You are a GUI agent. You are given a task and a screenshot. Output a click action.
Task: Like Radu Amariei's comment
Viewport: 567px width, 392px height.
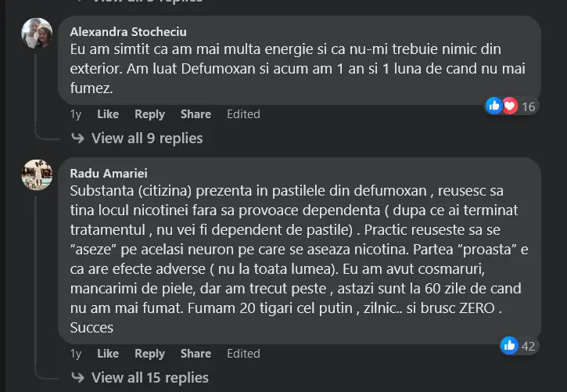pos(107,354)
